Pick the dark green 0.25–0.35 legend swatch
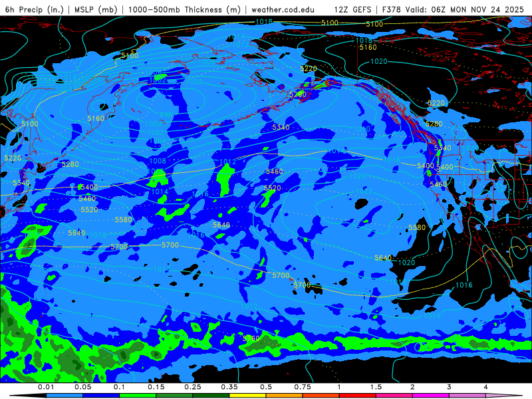Viewport: 532px width, 399px height. (x=211, y=396)
